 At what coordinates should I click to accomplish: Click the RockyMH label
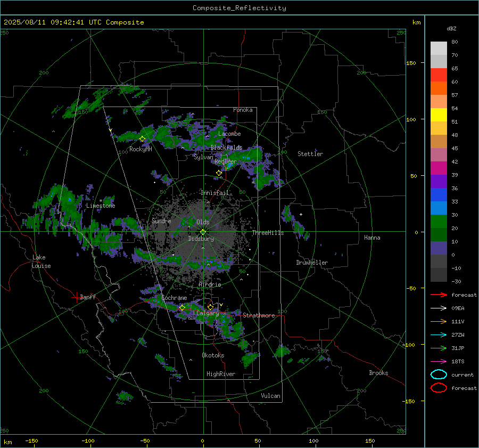141,149
